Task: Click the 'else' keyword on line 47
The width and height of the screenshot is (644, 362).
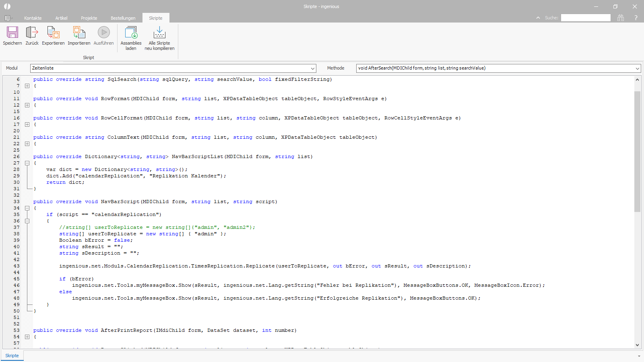Action: 66,292
